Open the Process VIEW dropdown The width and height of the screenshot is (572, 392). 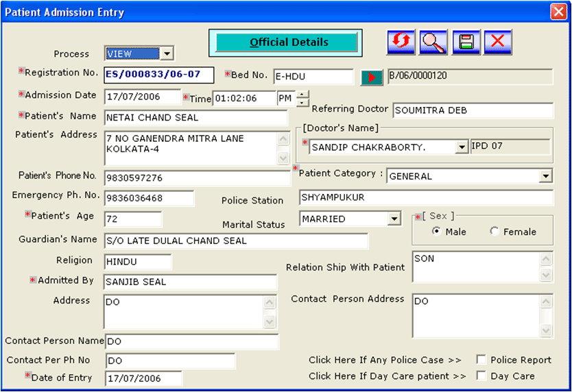tap(167, 53)
